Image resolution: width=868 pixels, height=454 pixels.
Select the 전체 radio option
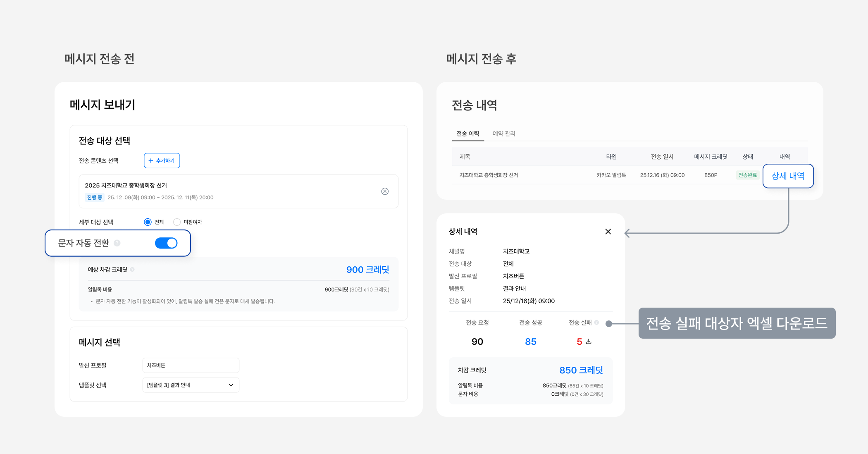coord(148,222)
